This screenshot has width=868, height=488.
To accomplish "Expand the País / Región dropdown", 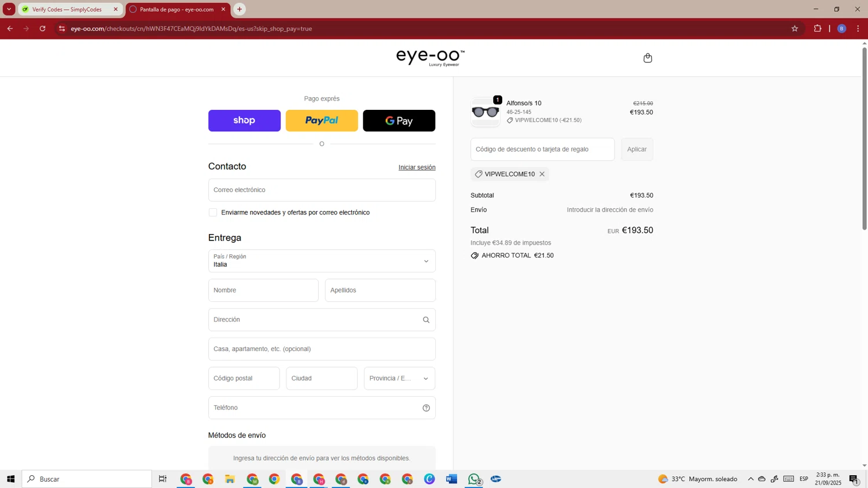I will click(x=322, y=261).
